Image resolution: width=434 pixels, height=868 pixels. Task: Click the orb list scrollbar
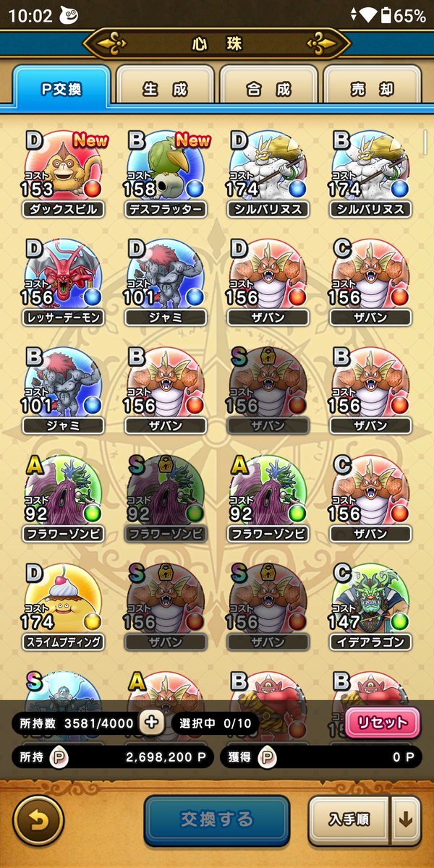point(425,142)
